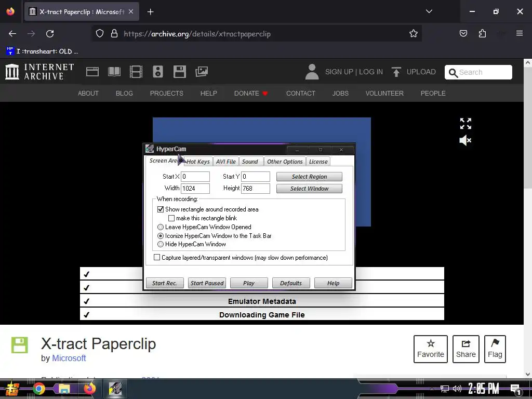Click the upload arrow icon

pyautogui.click(x=396, y=72)
